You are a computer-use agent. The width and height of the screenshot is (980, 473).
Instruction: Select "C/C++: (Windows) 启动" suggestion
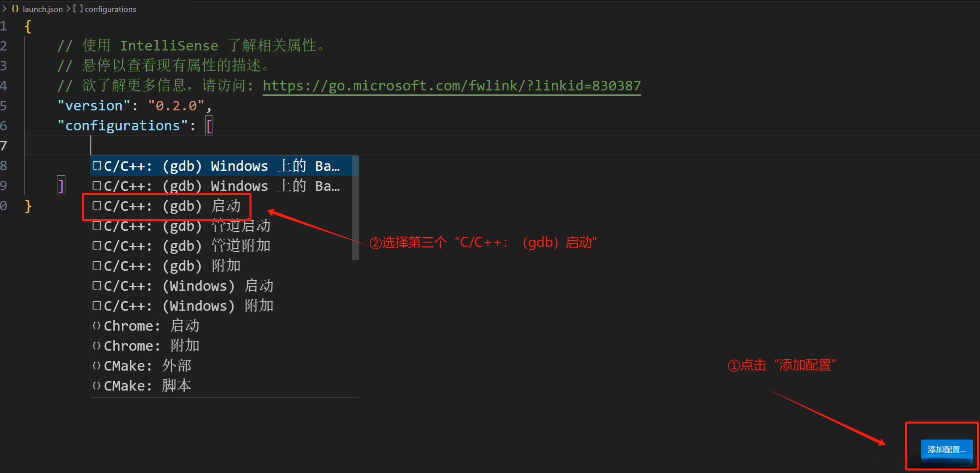coord(182,285)
